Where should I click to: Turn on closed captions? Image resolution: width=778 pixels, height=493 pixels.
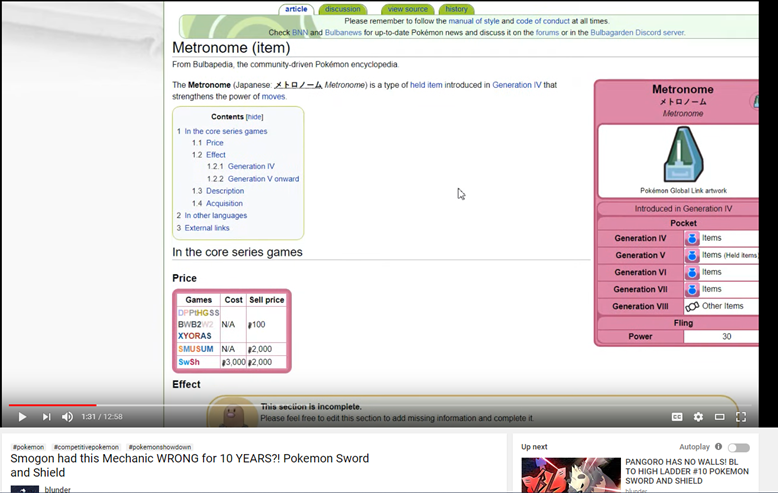coord(677,417)
